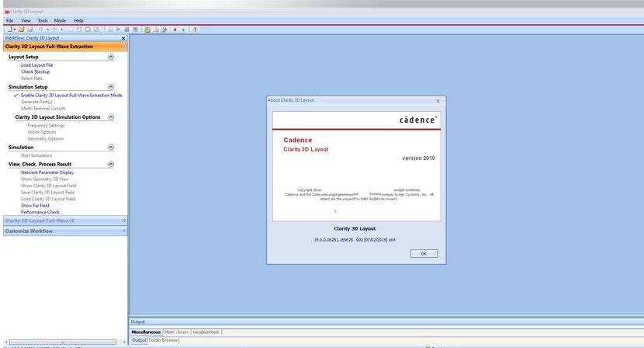Select the Mesh - Errors output tab
Image resolution: width=644 pixels, height=348 pixels.
point(176,332)
